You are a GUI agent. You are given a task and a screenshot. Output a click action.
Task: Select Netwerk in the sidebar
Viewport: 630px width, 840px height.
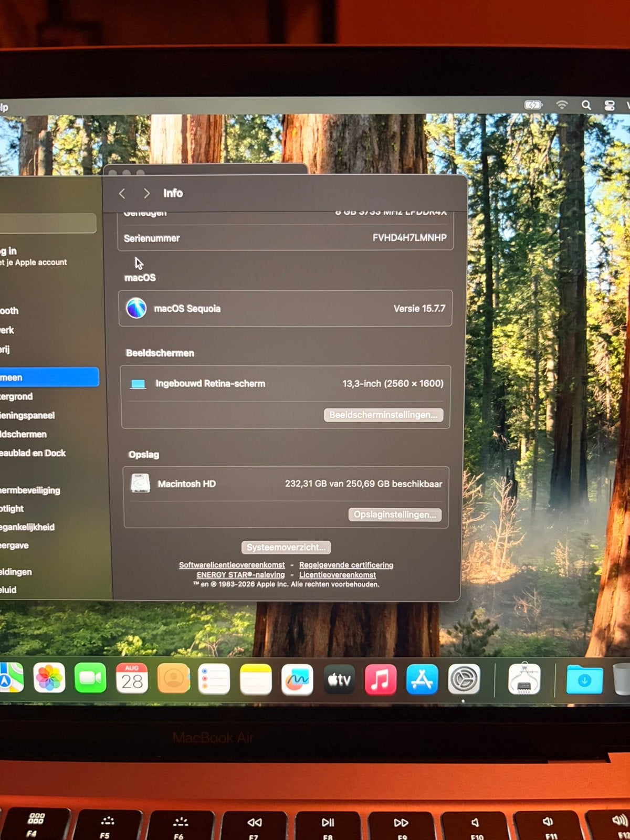coord(7,330)
